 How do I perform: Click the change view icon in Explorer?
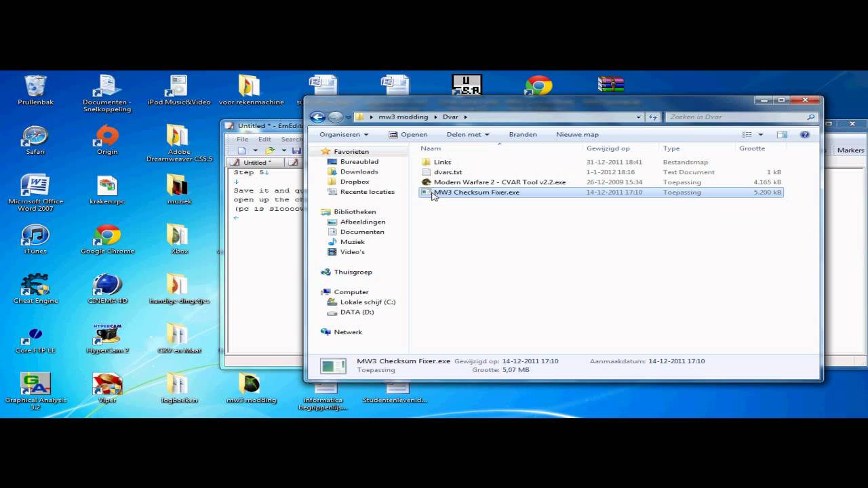(x=747, y=134)
